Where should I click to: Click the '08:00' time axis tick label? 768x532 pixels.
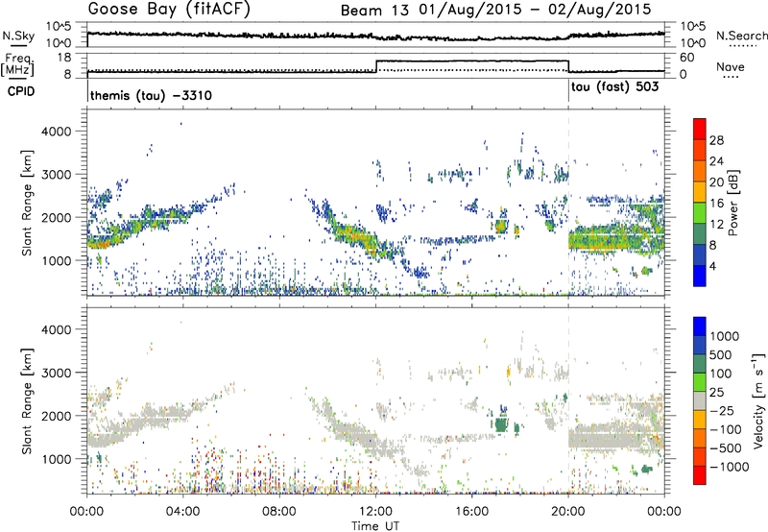click(x=279, y=512)
